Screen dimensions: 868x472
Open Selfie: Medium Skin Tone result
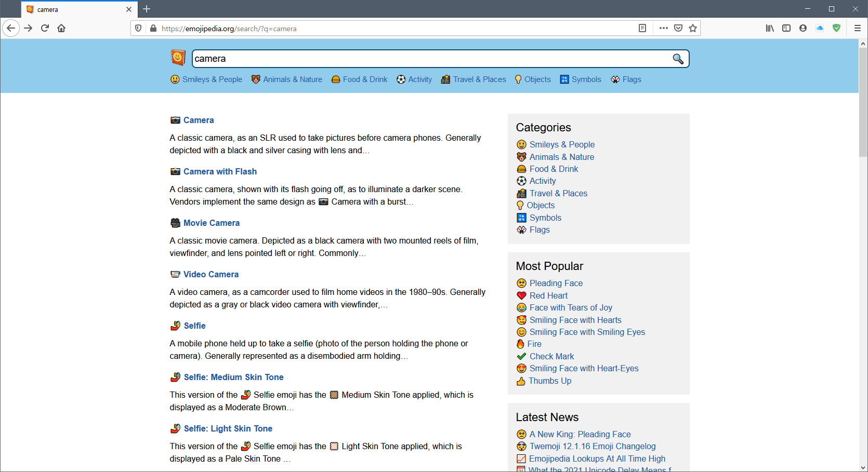pos(234,377)
